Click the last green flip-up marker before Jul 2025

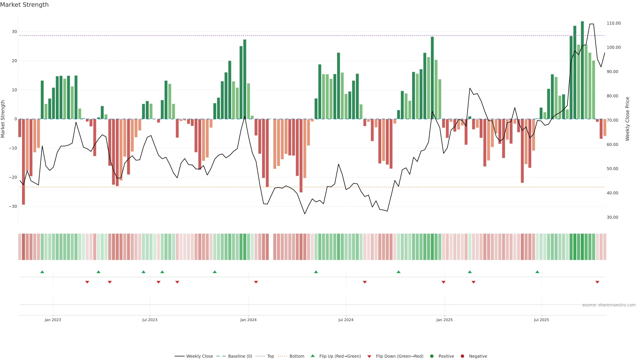(537, 272)
